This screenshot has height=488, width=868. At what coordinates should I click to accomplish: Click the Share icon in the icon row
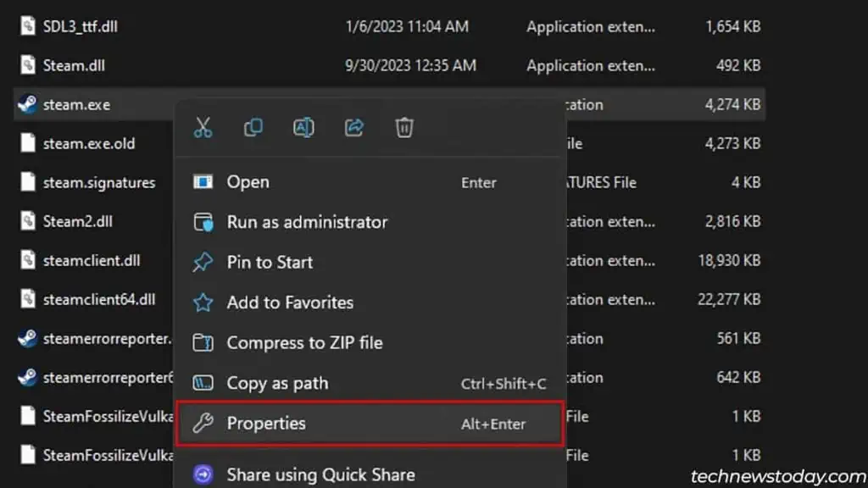[x=356, y=127]
